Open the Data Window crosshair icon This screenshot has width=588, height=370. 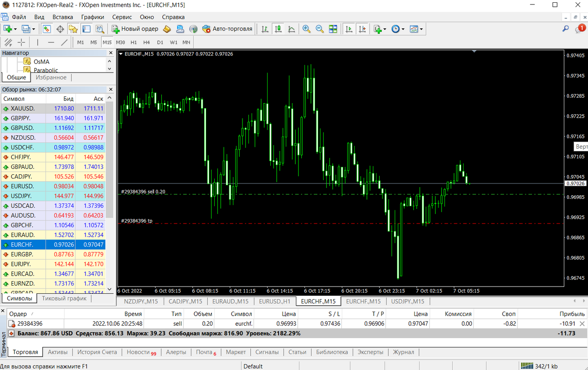tap(60, 29)
